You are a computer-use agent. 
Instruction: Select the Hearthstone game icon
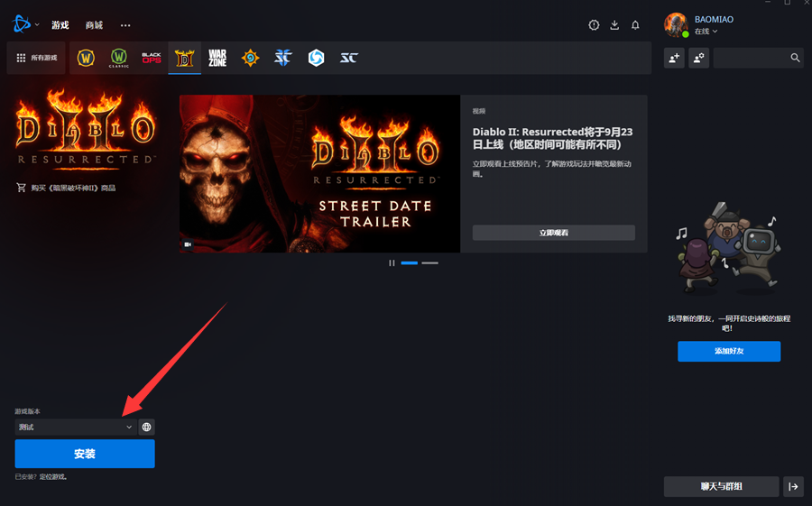point(250,58)
